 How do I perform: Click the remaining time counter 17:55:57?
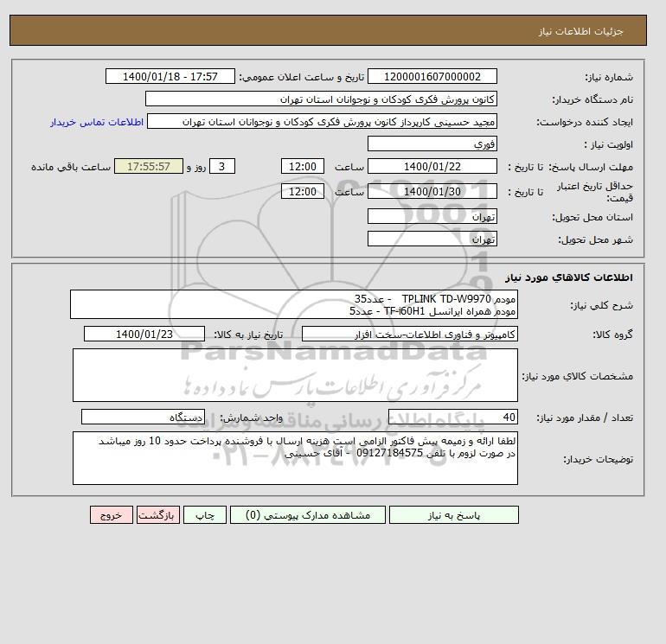tap(149, 167)
